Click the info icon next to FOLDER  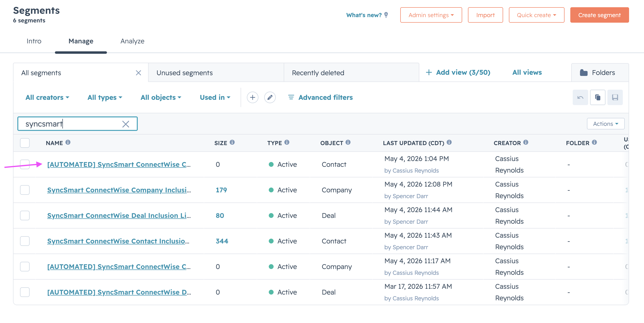[594, 142]
